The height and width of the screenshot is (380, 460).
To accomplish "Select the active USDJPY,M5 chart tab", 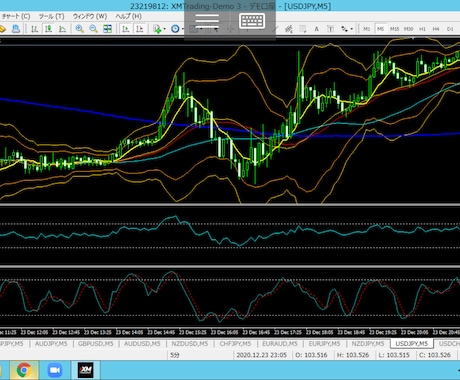I will 411,344.
